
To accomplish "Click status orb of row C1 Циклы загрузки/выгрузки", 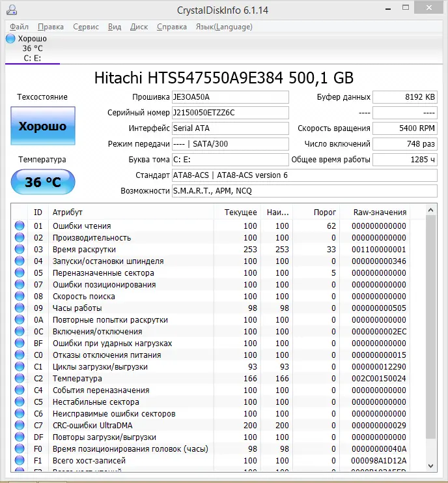I will click(20, 366).
